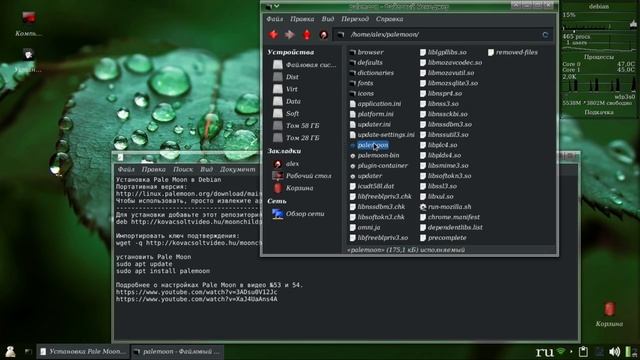Select the fonts folder
This screenshot has height=360, width=640.
point(361,83)
